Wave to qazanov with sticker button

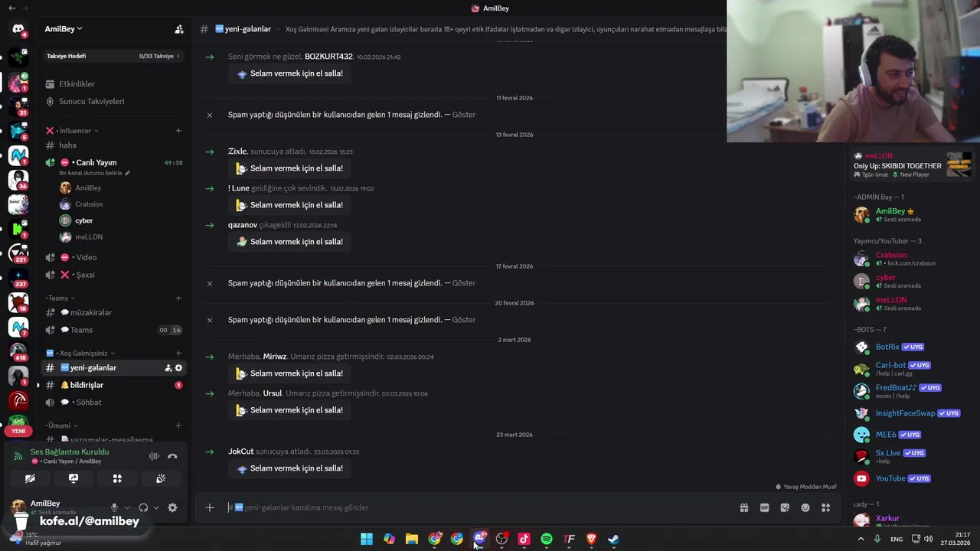pyautogui.click(x=289, y=242)
